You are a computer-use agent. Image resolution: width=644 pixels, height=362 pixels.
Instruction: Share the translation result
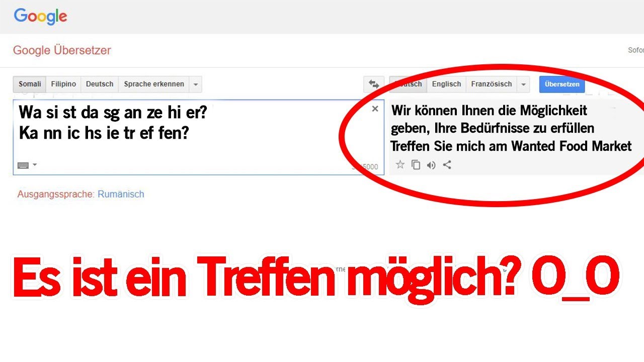coord(447,164)
